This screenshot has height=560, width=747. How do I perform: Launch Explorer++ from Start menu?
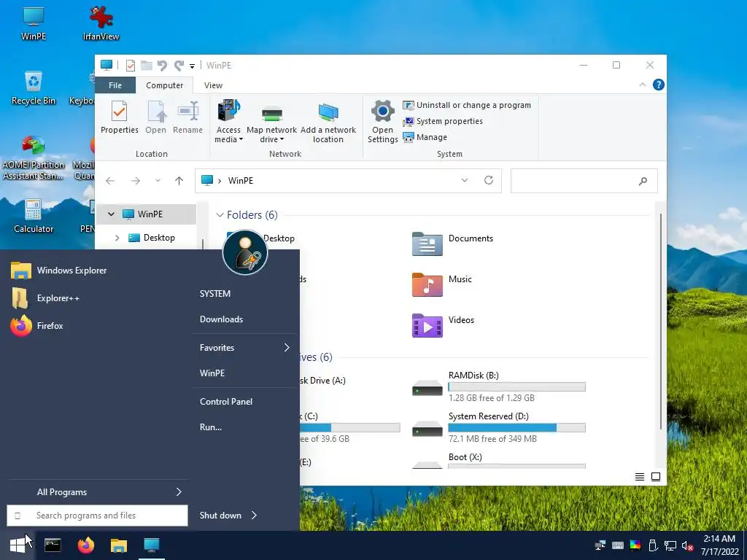[96, 298]
